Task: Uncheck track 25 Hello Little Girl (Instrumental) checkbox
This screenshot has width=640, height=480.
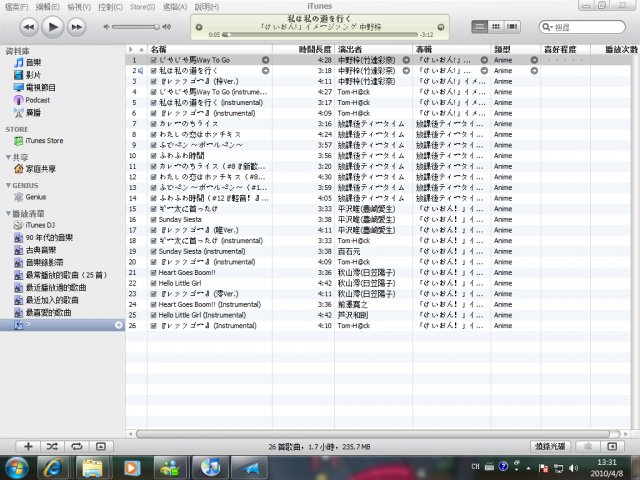Action: click(x=153, y=315)
